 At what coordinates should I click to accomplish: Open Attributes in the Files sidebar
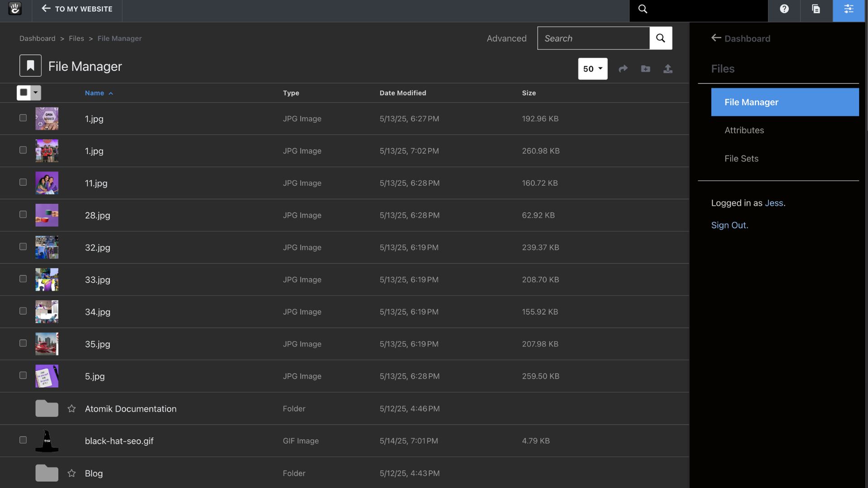pyautogui.click(x=744, y=130)
